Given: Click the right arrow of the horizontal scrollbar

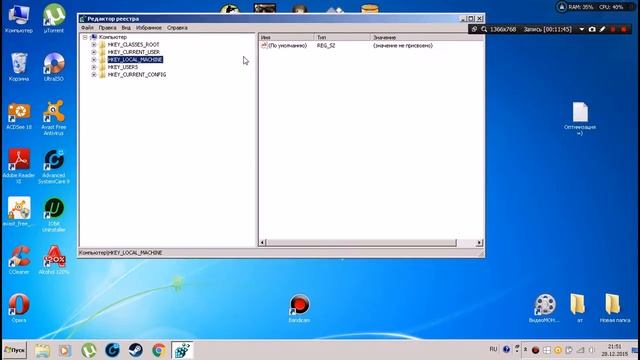Looking at the screenshot, I should [479, 243].
